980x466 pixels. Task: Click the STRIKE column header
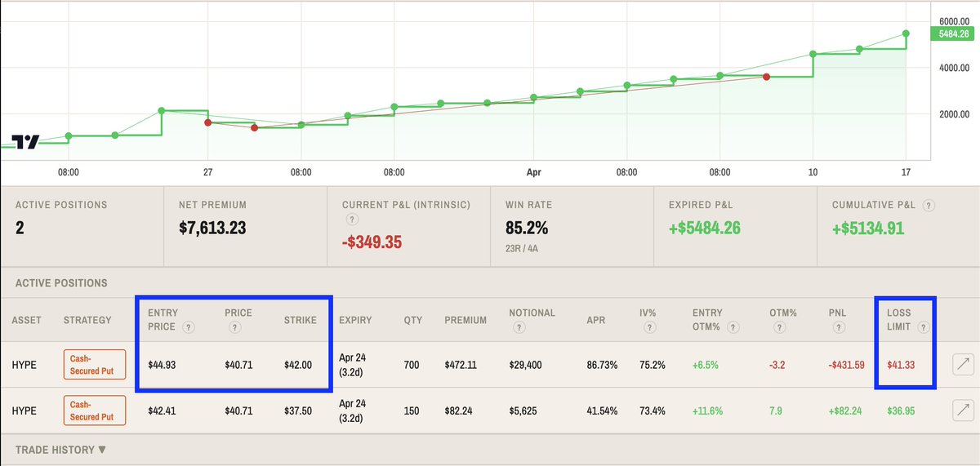click(300, 320)
